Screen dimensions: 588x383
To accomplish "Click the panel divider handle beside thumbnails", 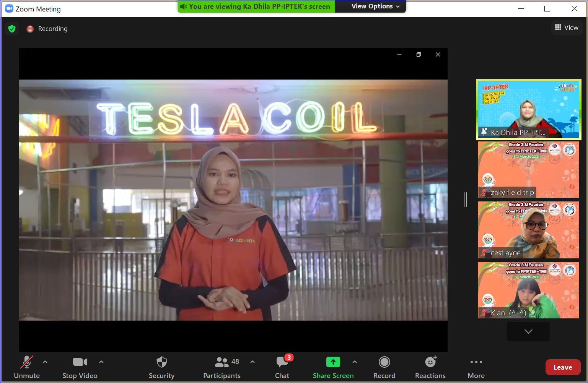I will 466,200.
